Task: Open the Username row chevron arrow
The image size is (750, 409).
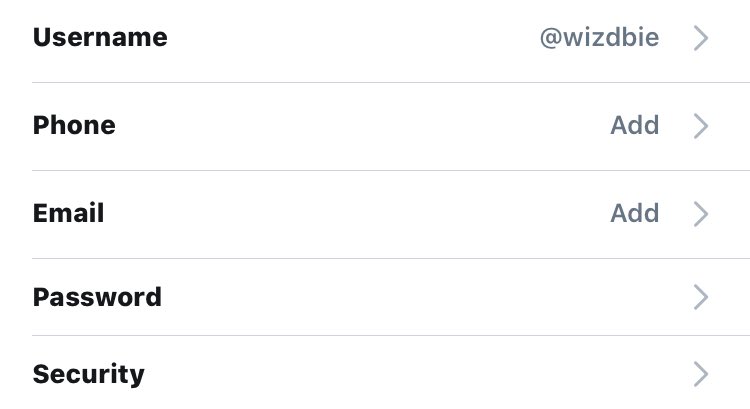Action: click(701, 38)
